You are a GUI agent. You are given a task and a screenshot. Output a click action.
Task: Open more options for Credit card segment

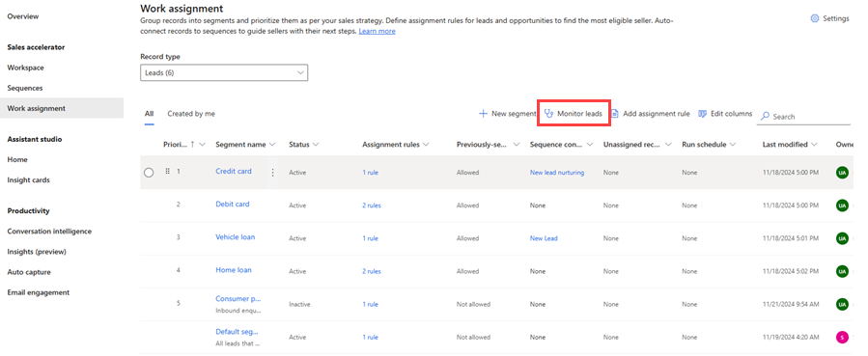tap(272, 173)
